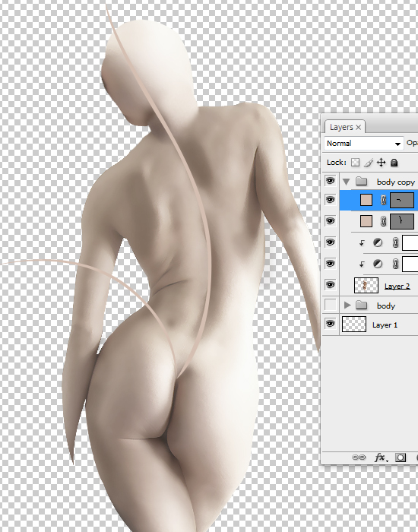
Task: Expand the body group
Action: (x=347, y=305)
